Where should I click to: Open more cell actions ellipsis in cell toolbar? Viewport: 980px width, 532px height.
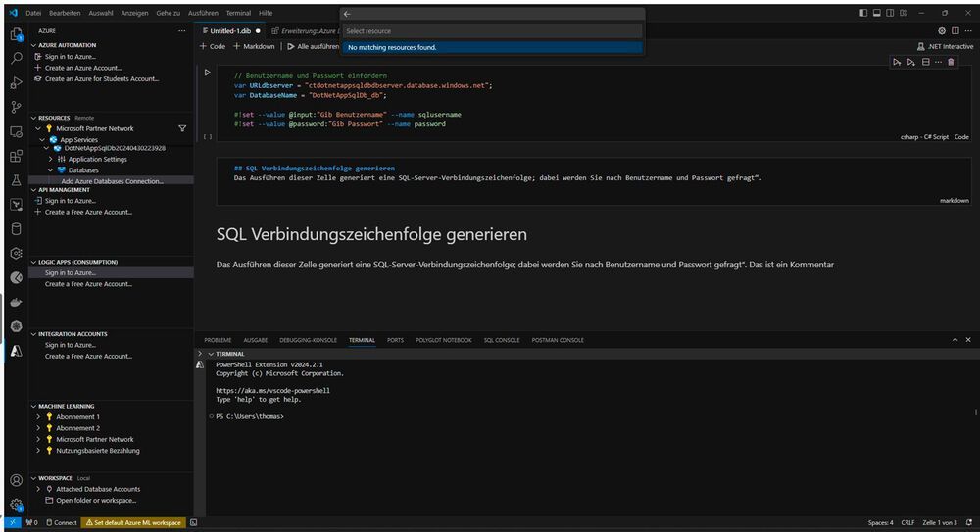point(938,62)
